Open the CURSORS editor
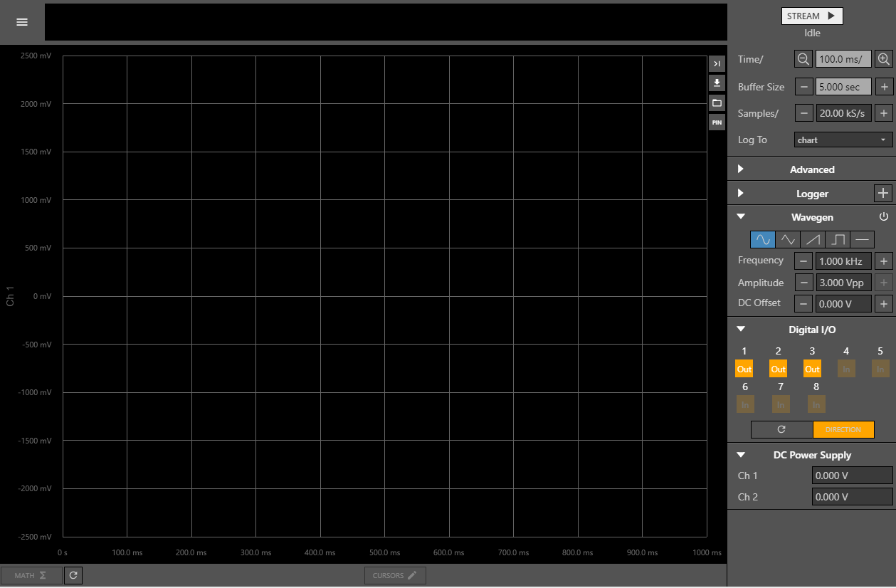896x588 pixels. [x=395, y=575]
